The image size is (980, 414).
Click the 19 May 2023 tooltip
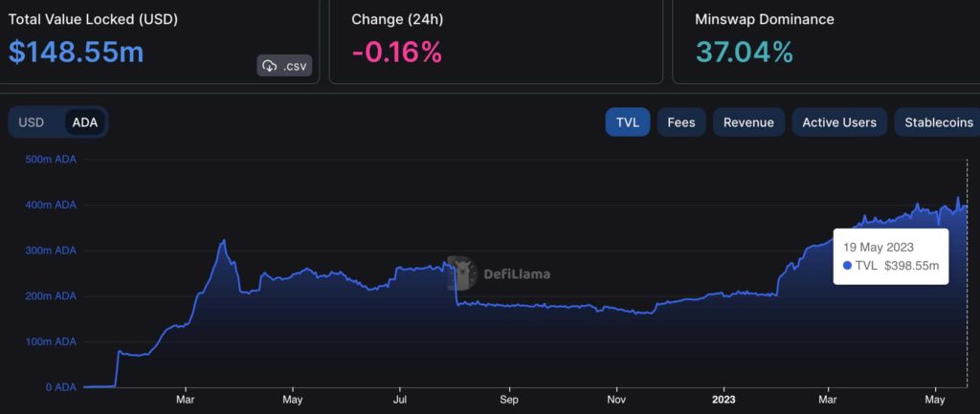pos(891,256)
